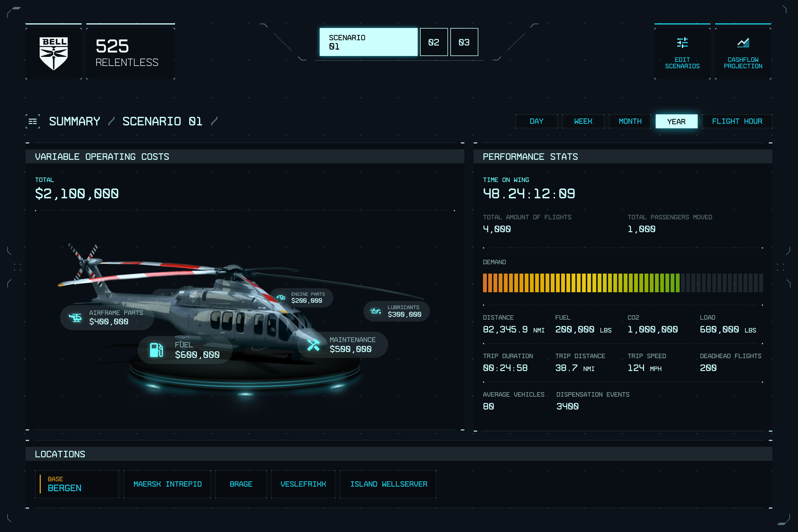Click the Airframe Parts $400,000 callout
Screen dimensions: 798x532
tap(107, 318)
